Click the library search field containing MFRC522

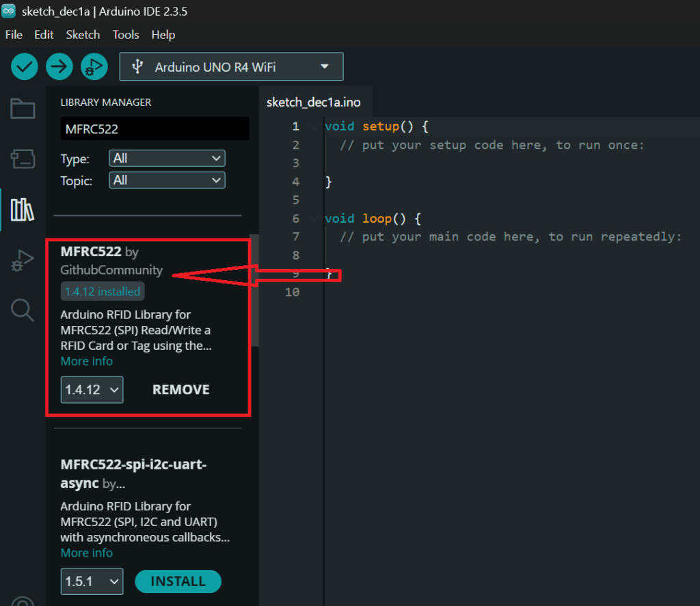(x=154, y=128)
